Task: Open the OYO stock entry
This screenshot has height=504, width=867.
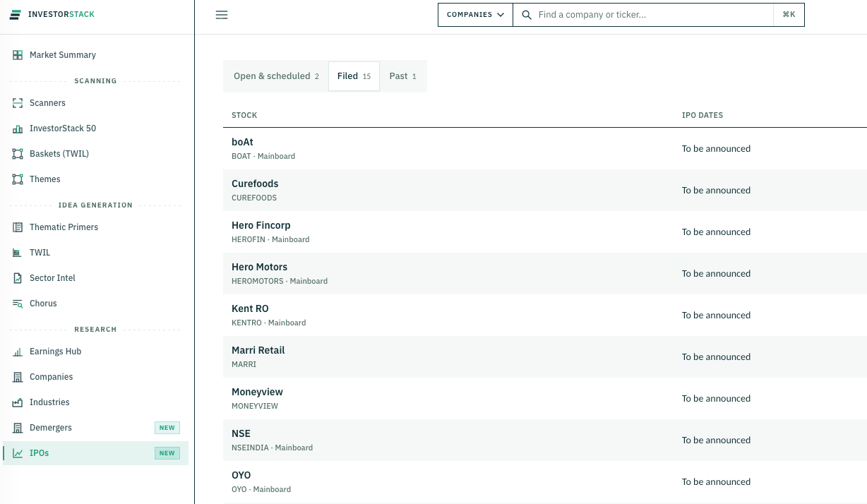Action: click(x=241, y=475)
